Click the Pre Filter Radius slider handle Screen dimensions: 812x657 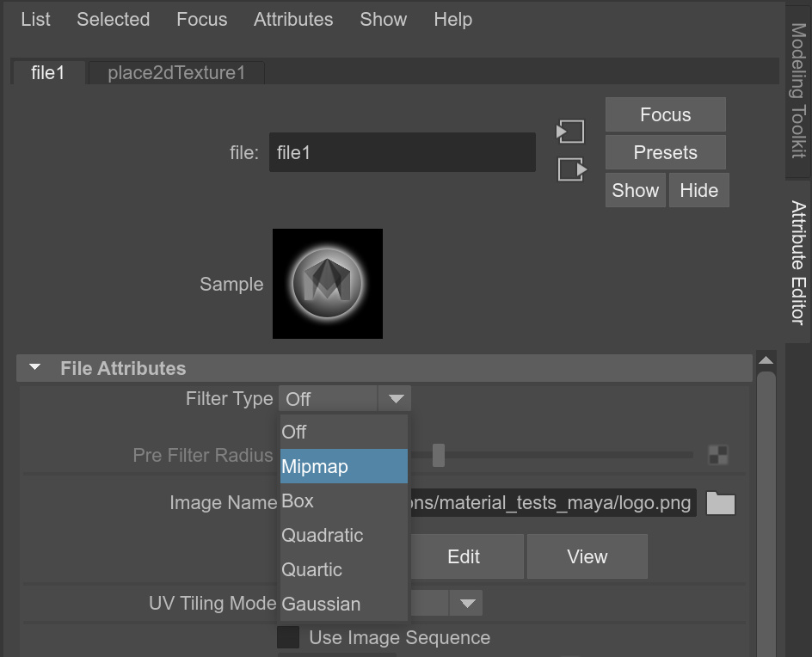point(439,455)
